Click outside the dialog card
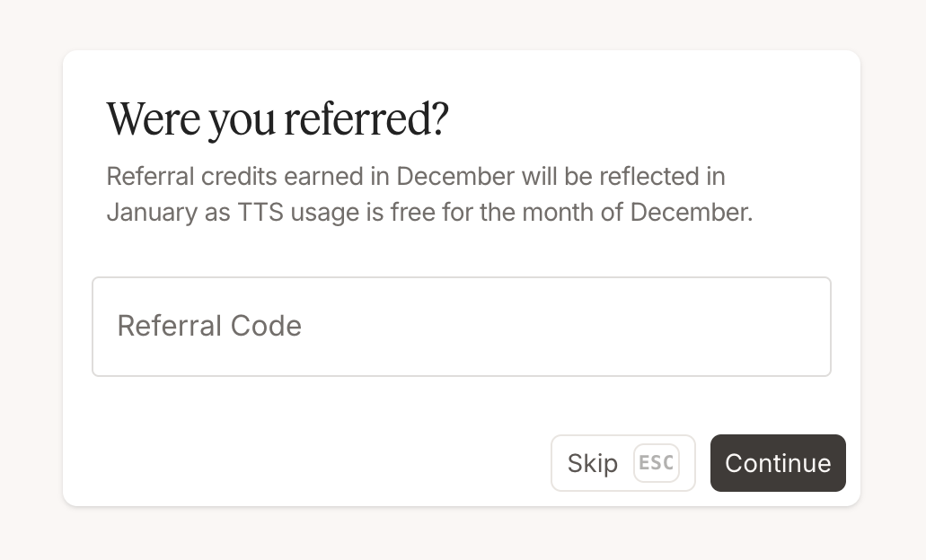 pos(463,538)
